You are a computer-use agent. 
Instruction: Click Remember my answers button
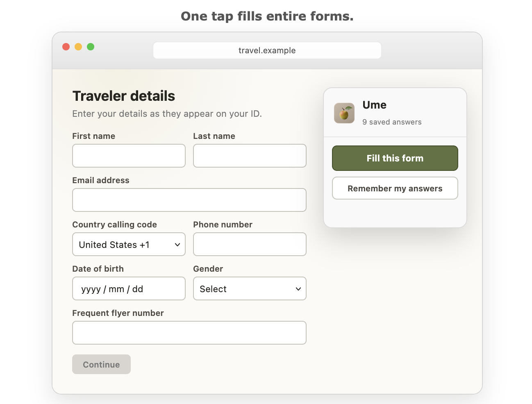tap(395, 188)
